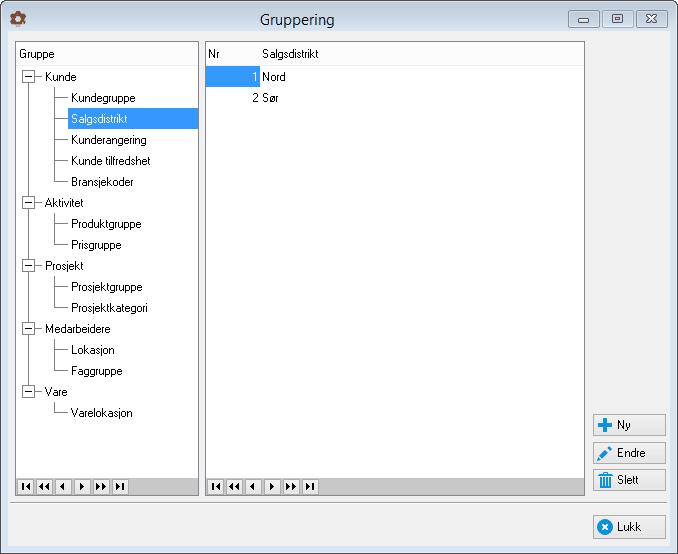The image size is (678, 554).
Task: Go to next record in Gruppe panel
Action: (x=82, y=487)
